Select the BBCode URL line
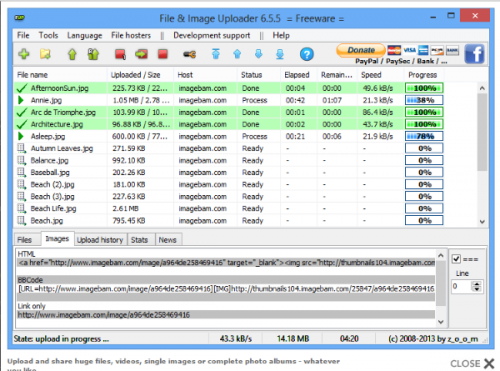Image resolution: width=500 pixels, height=371 pixels. pyautogui.click(x=226, y=289)
